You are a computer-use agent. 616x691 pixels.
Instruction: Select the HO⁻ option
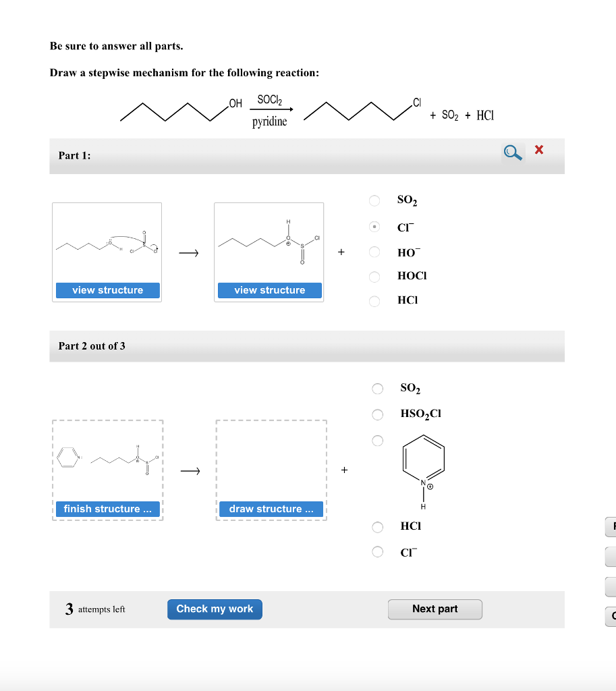coord(374,252)
